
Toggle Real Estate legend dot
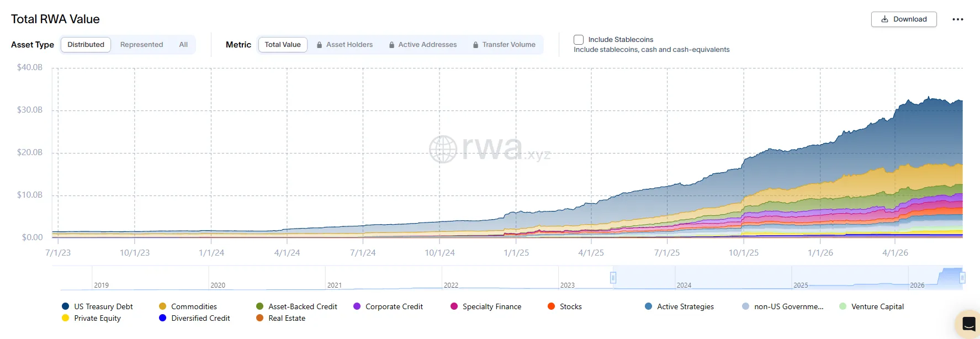pyautogui.click(x=259, y=318)
